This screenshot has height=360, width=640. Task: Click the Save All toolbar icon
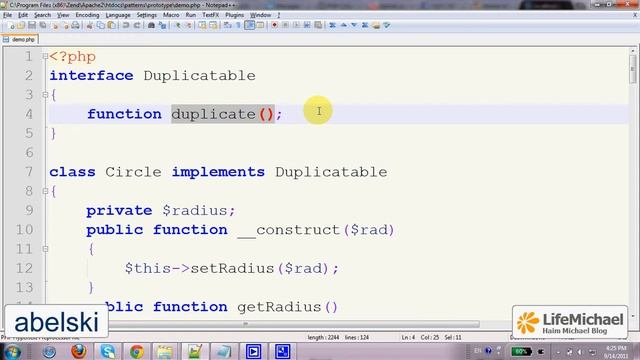click(x=43, y=25)
